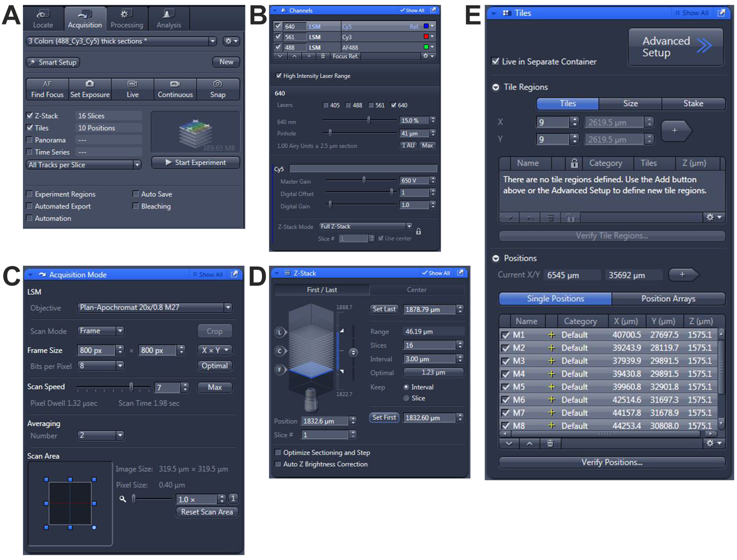Move selected position up in list
This screenshot has height=560, width=737.
coord(530,443)
